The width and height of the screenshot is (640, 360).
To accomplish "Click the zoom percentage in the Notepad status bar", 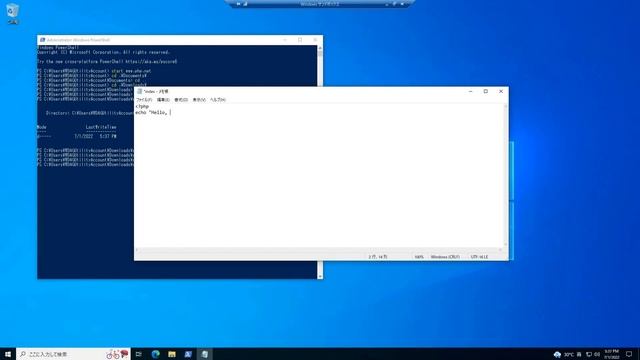I will pos(419,257).
